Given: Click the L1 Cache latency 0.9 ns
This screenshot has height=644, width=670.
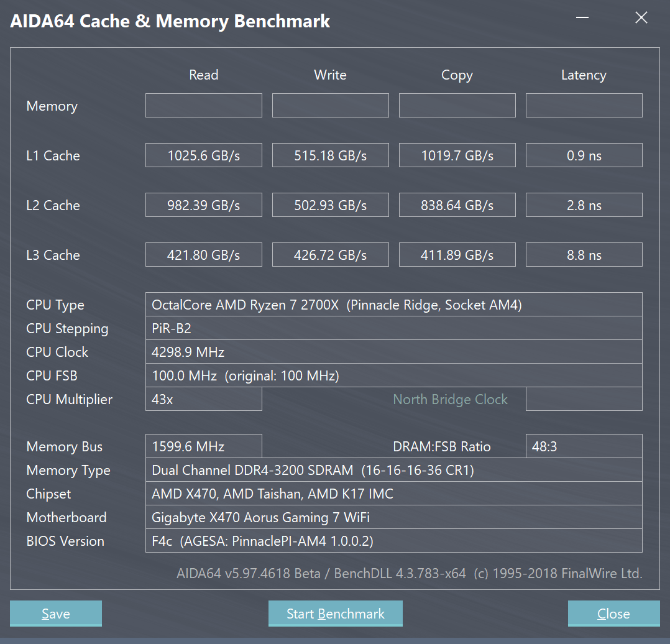Looking at the screenshot, I should [x=584, y=155].
